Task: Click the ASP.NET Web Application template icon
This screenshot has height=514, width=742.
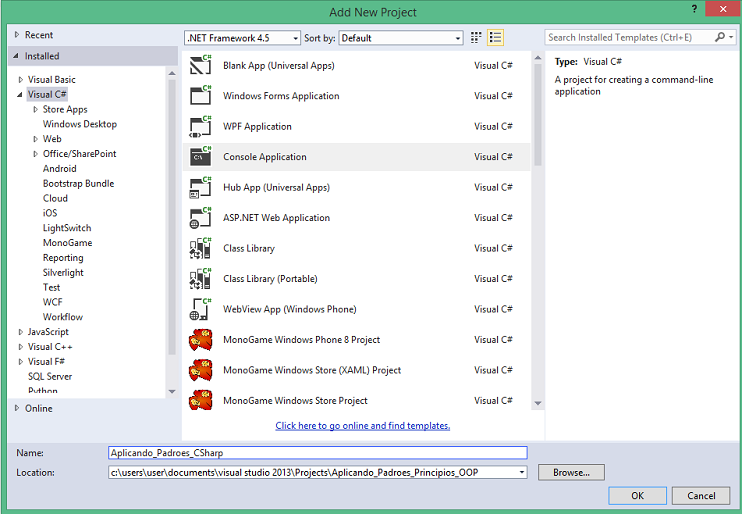Action: tap(200, 218)
